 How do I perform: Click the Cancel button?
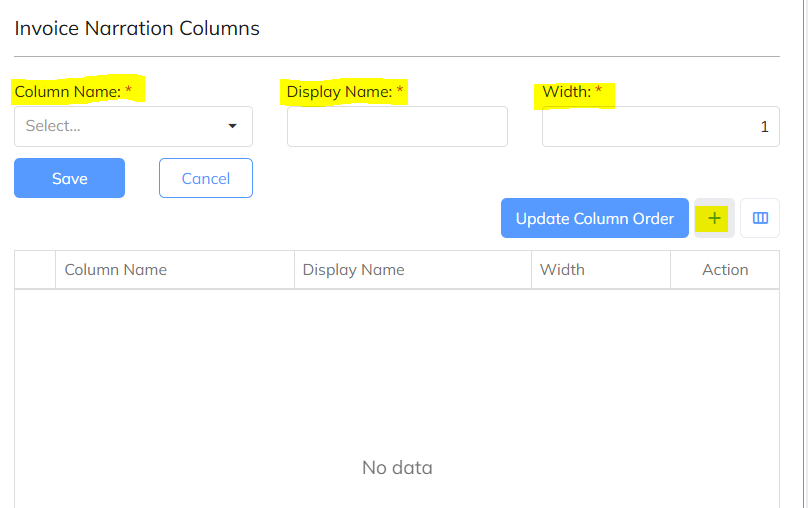click(205, 178)
